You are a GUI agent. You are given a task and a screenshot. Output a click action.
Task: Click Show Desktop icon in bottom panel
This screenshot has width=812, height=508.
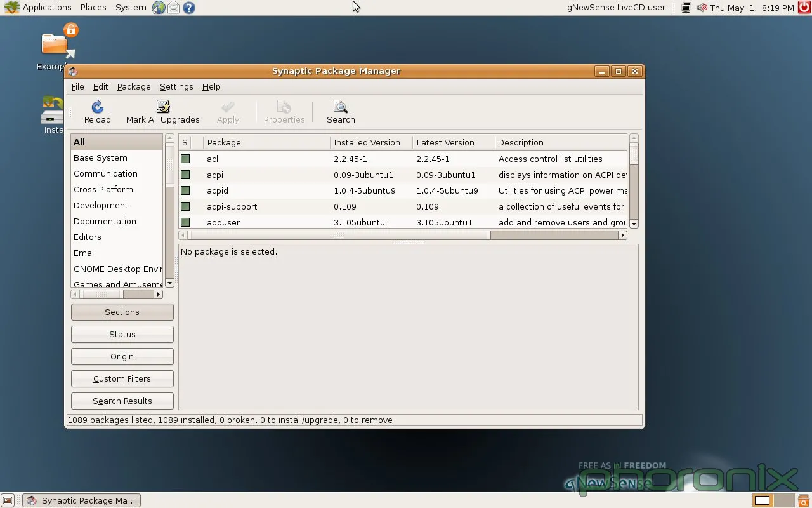(8, 500)
